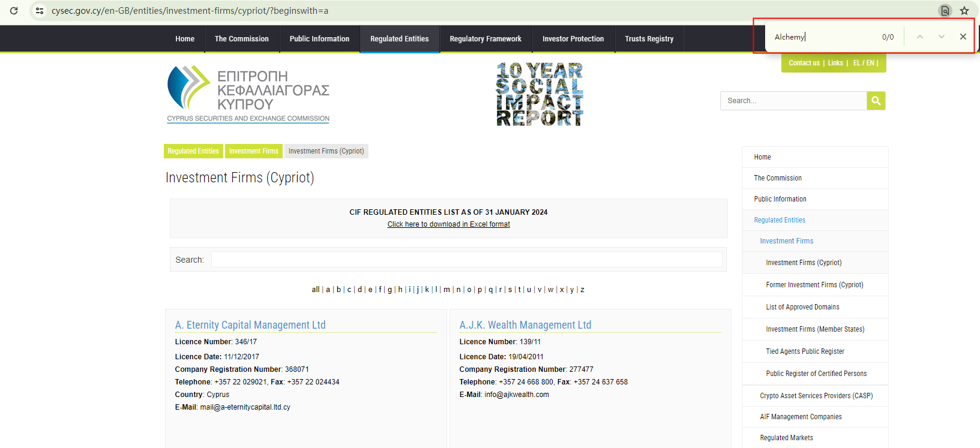Click the Investment Firms breadcrumb

[x=253, y=151]
